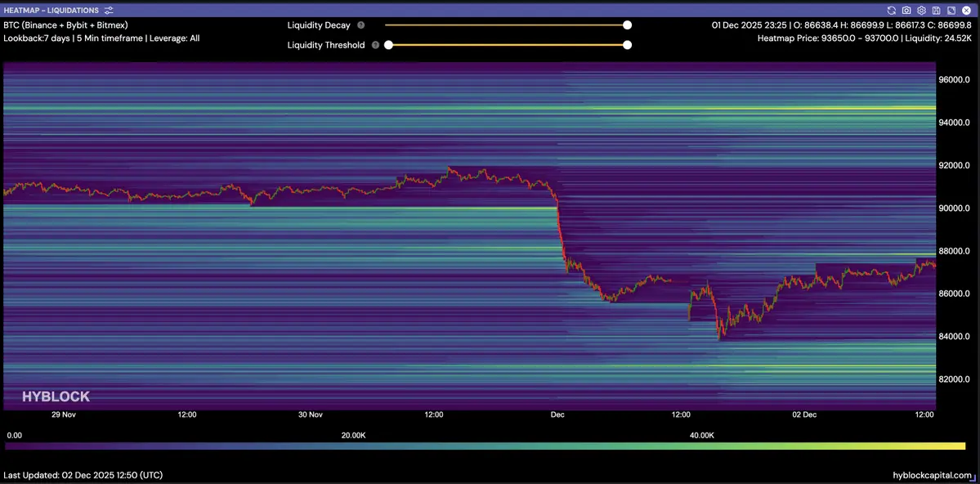Open the chart settings gear
The width and height of the screenshot is (980, 484).
pyautogui.click(x=921, y=11)
